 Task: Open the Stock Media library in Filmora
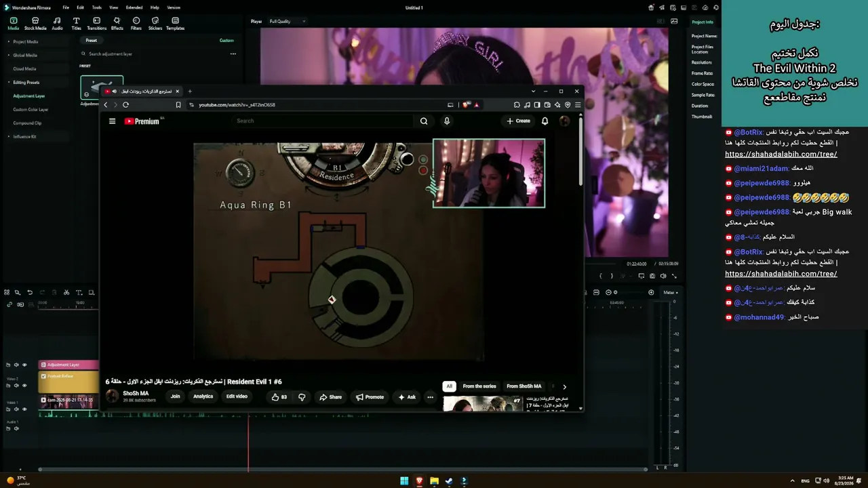[35, 24]
